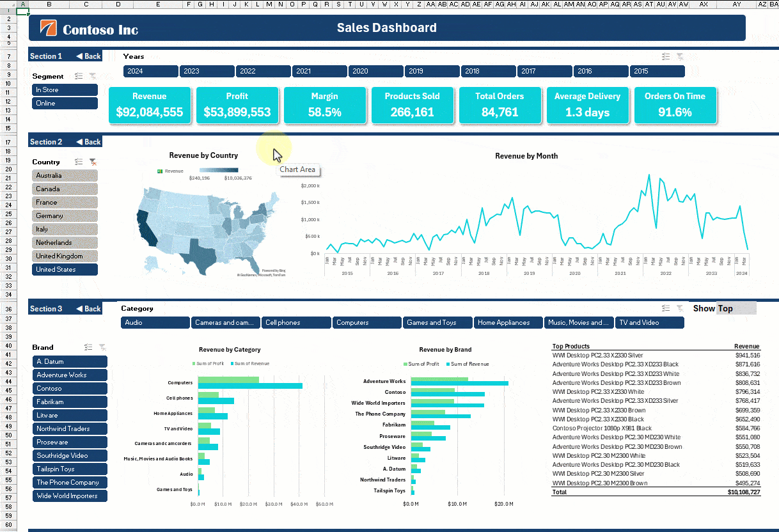Click the Contoso Inc logo icon

coord(48,28)
